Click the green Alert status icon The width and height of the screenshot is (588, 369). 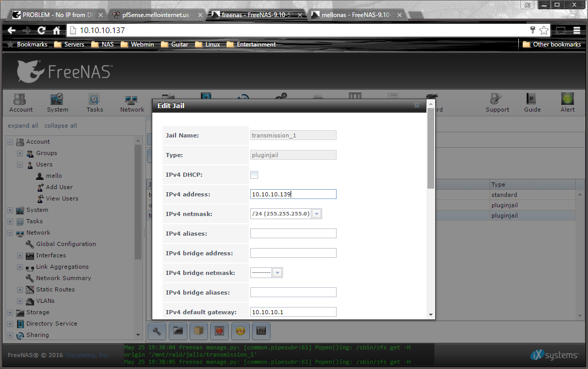(x=567, y=99)
